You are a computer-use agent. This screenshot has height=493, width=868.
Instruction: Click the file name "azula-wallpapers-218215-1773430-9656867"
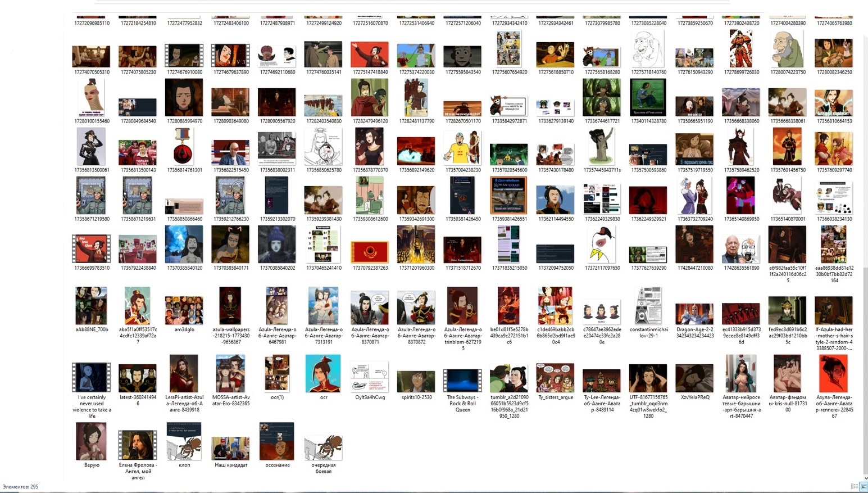(x=231, y=336)
